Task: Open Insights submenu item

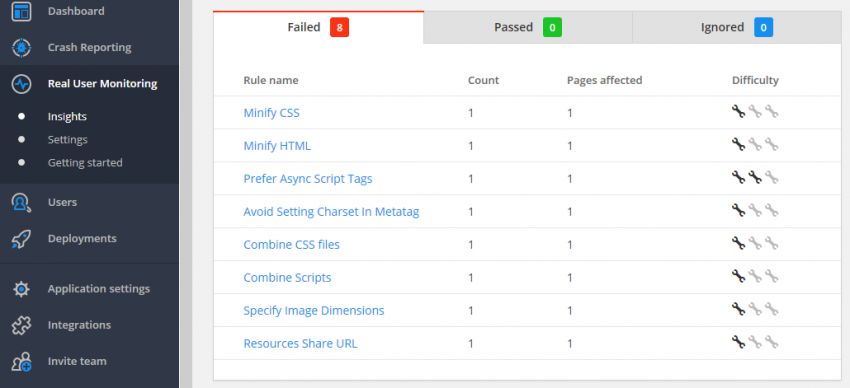Action: [x=67, y=117]
